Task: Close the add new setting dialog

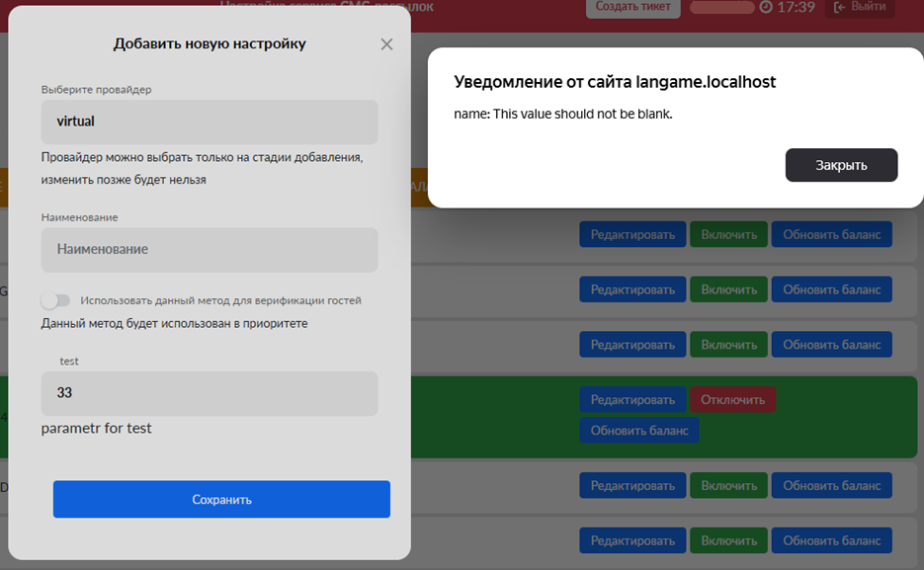Action: click(386, 44)
